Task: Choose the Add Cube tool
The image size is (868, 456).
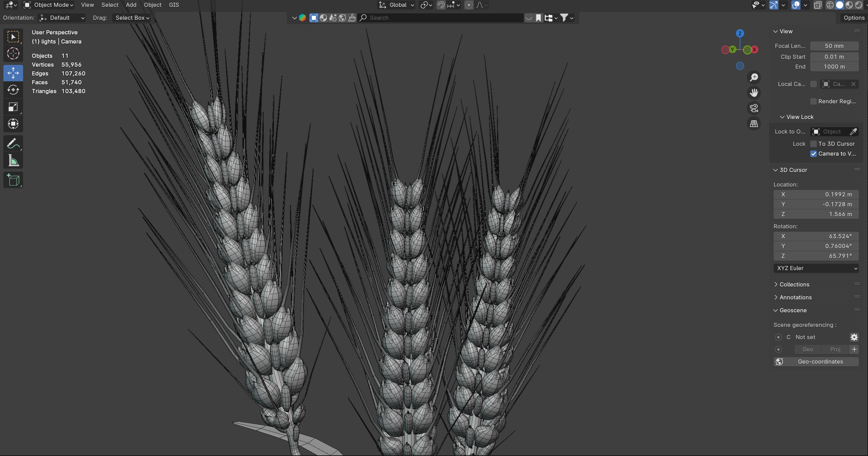Action: pyautogui.click(x=13, y=180)
